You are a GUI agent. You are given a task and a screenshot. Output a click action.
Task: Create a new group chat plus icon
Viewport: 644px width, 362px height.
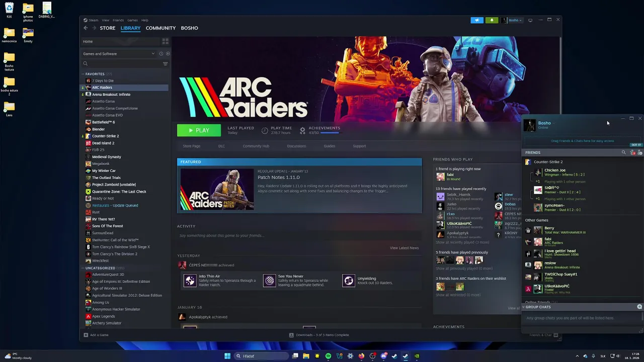(x=639, y=307)
